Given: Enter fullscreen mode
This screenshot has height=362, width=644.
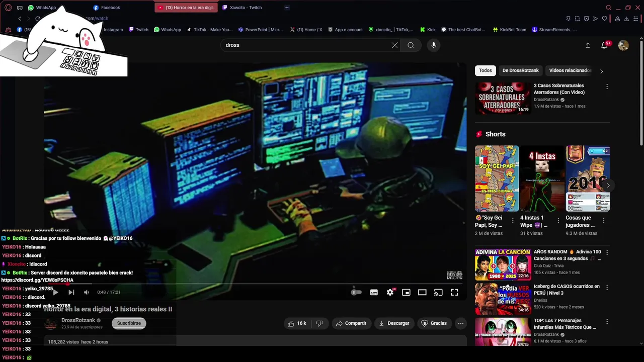Looking at the screenshot, I should pyautogui.click(x=454, y=292).
